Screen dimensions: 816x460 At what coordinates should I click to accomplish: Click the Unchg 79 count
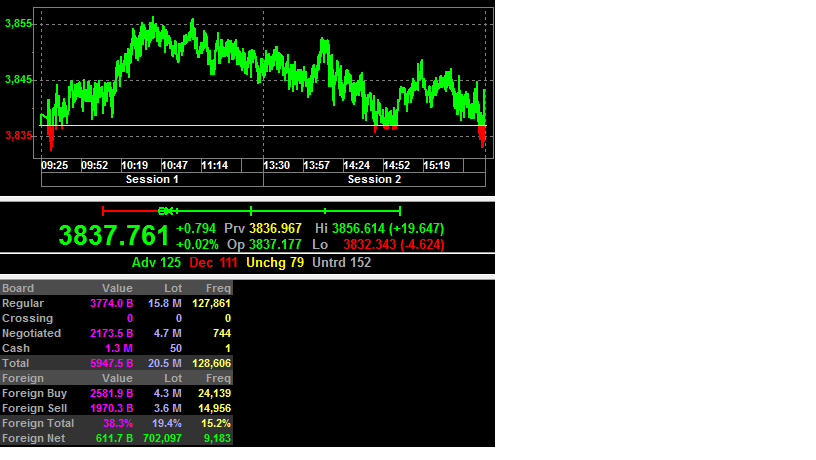coord(275,263)
